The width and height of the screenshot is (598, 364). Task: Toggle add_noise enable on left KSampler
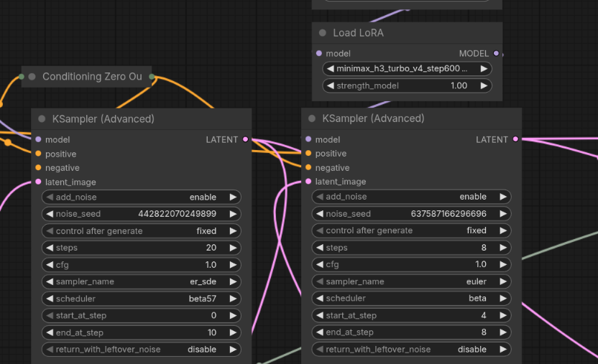(141, 197)
